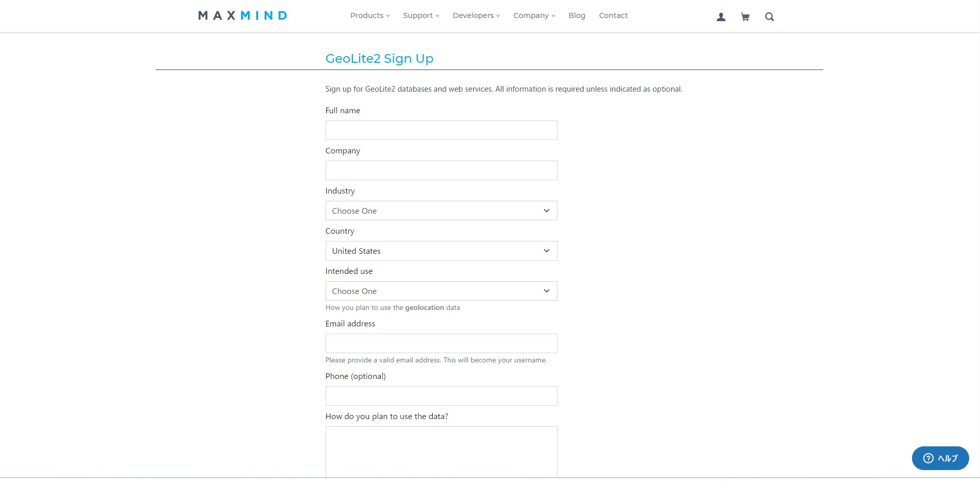Expand the Intended use dropdown

pyautogui.click(x=441, y=291)
